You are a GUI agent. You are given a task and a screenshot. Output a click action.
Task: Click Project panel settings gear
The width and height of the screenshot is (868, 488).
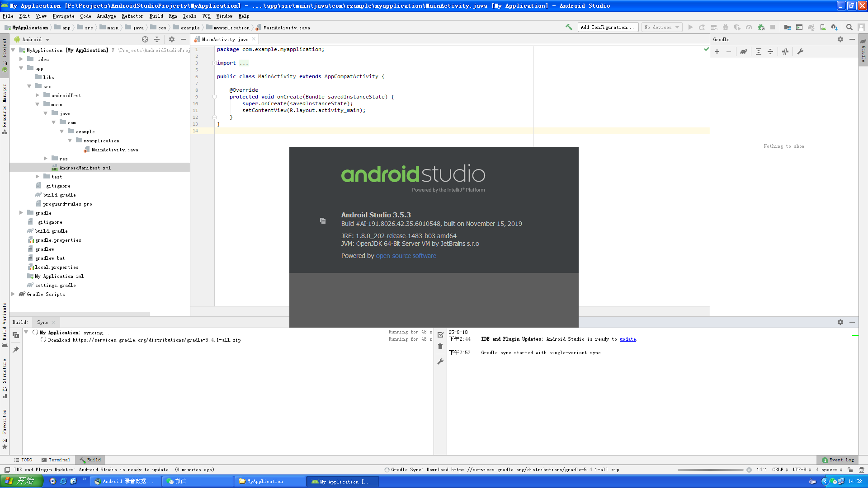pyautogui.click(x=172, y=39)
